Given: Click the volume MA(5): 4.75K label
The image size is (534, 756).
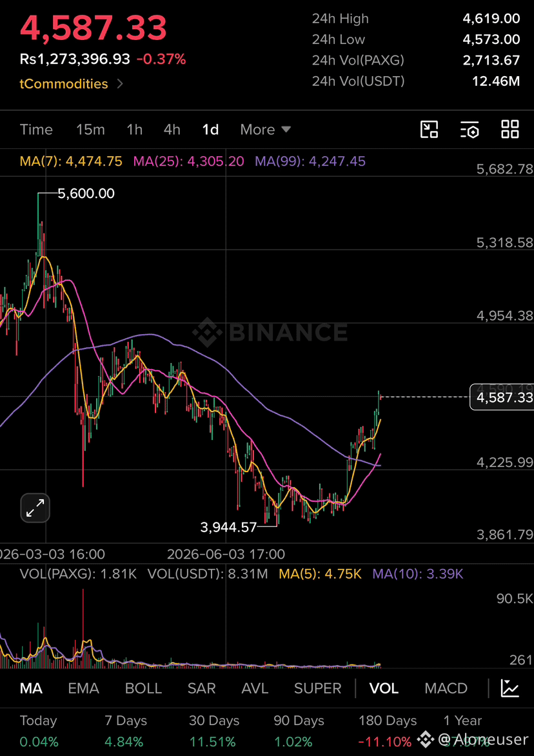Looking at the screenshot, I should [320, 573].
